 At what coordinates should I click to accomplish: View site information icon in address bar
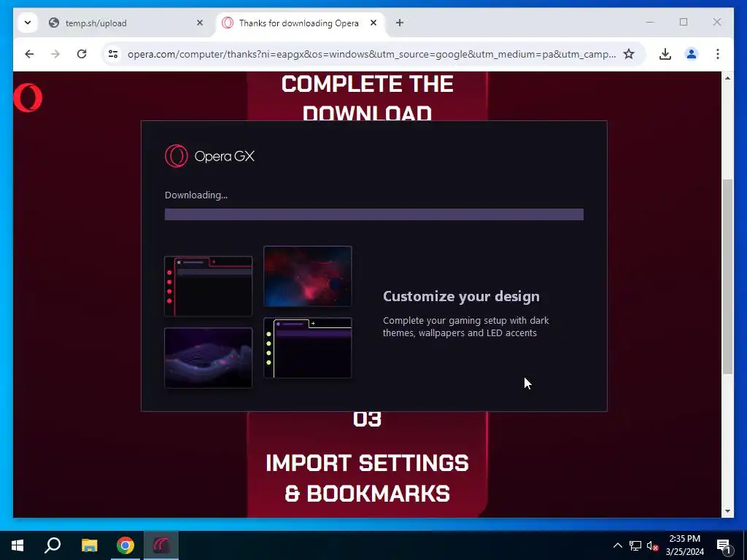coord(113,54)
